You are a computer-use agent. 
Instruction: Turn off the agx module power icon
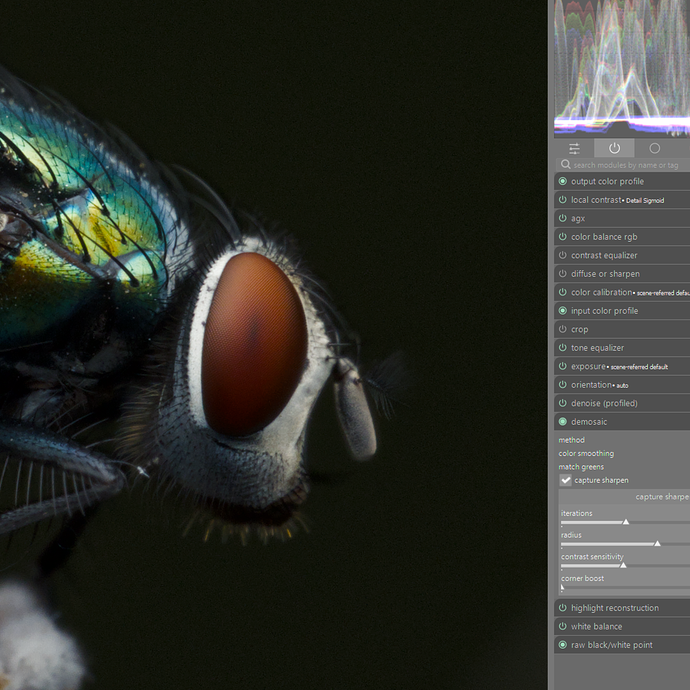click(563, 218)
